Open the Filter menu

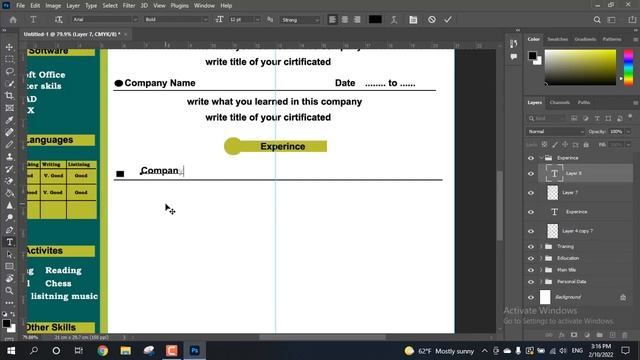point(129,6)
